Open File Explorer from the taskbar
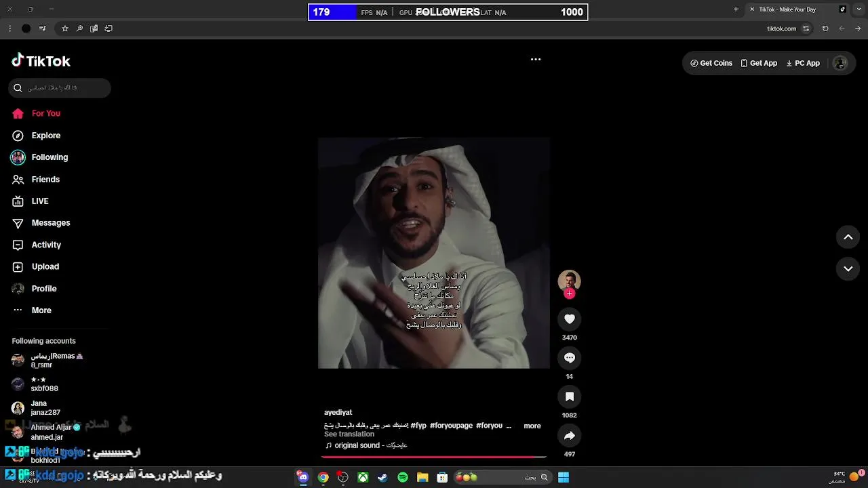 pyautogui.click(x=422, y=477)
